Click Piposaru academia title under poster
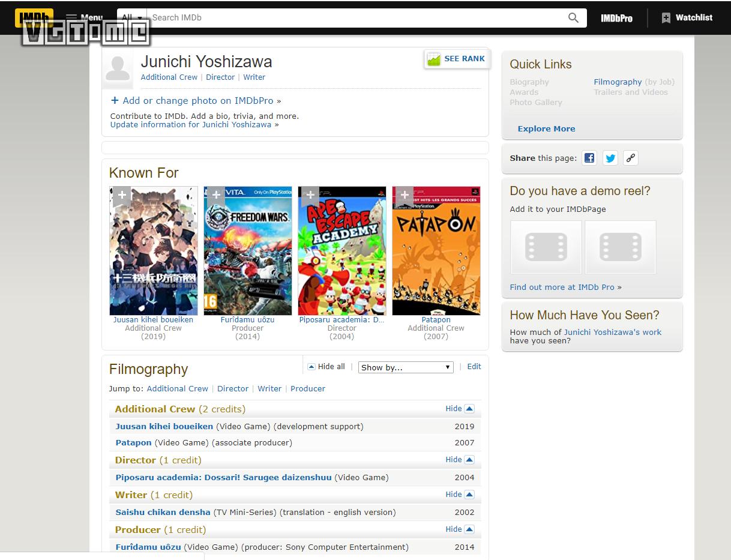The height and width of the screenshot is (560, 731). tap(342, 320)
